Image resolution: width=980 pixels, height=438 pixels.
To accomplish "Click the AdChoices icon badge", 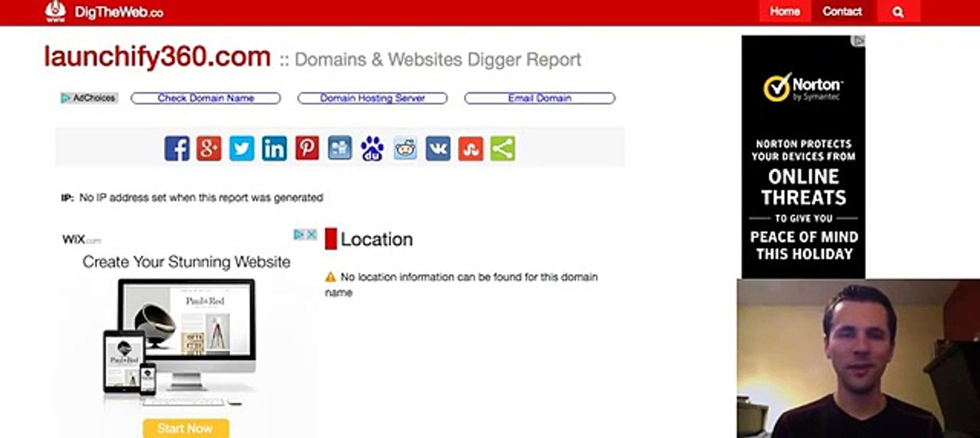I will tap(89, 98).
